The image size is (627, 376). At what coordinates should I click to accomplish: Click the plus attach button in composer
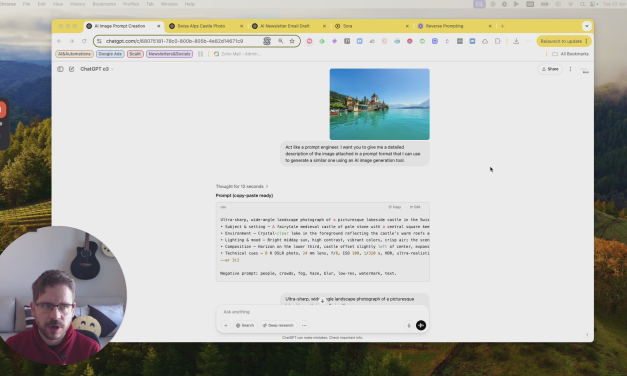226,326
